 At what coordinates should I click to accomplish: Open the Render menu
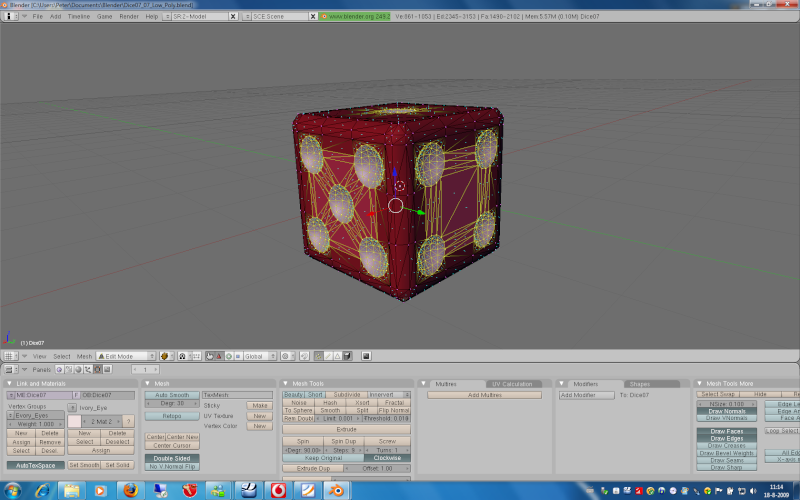coord(129,16)
